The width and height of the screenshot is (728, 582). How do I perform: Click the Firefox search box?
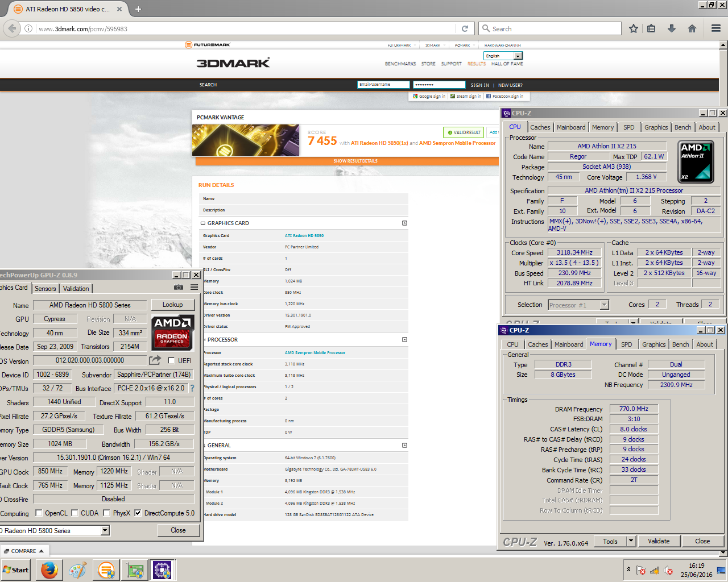(551, 28)
